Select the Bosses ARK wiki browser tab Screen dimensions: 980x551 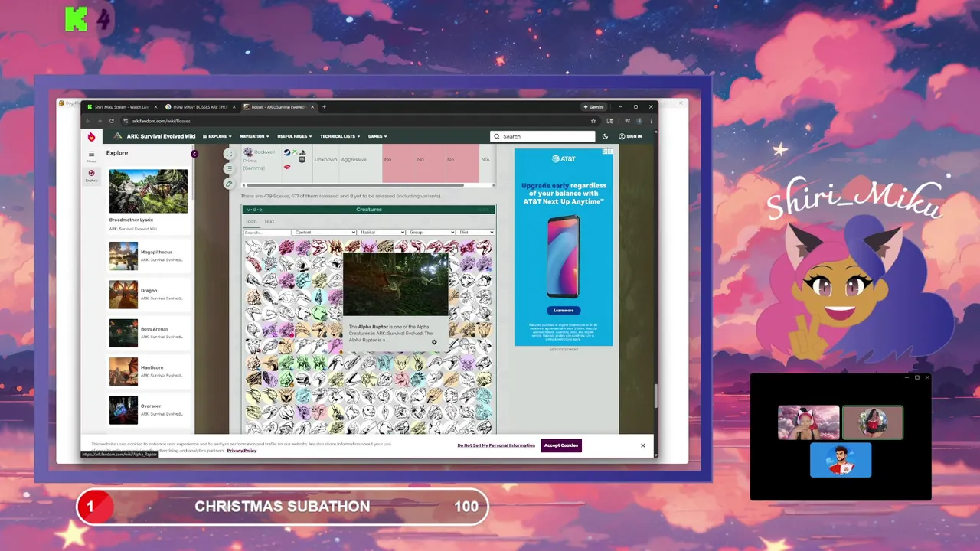[279, 107]
